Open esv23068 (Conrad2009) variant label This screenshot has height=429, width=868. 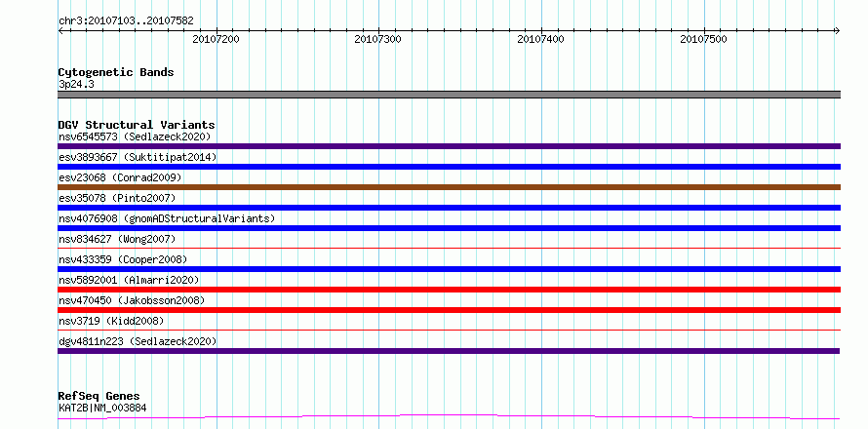click(120, 177)
